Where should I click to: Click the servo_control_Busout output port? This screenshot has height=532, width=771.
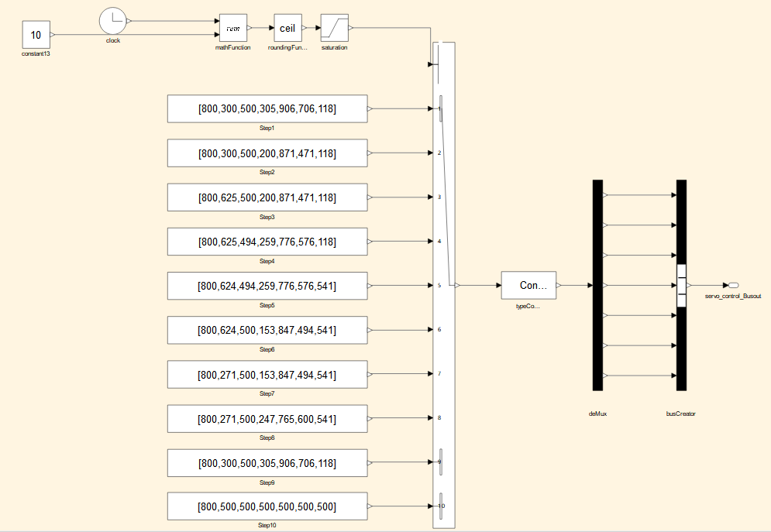[x=733, y=286]
